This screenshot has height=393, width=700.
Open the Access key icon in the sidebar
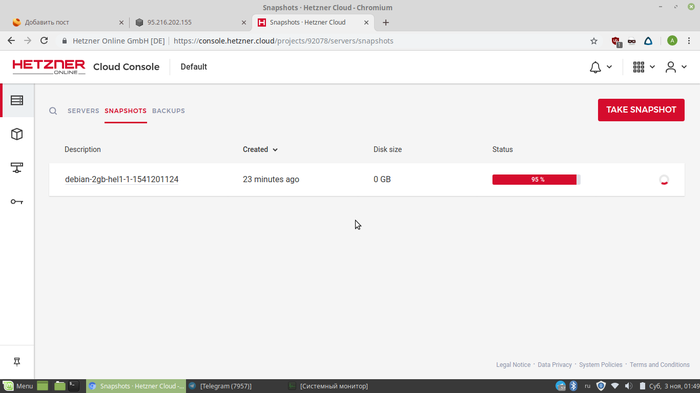17,202
